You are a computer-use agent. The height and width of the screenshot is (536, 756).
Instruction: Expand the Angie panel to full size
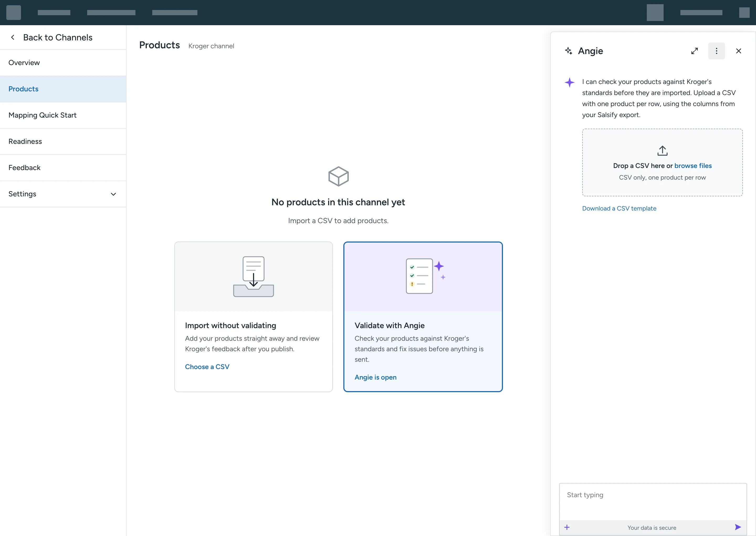click(695, 51)
